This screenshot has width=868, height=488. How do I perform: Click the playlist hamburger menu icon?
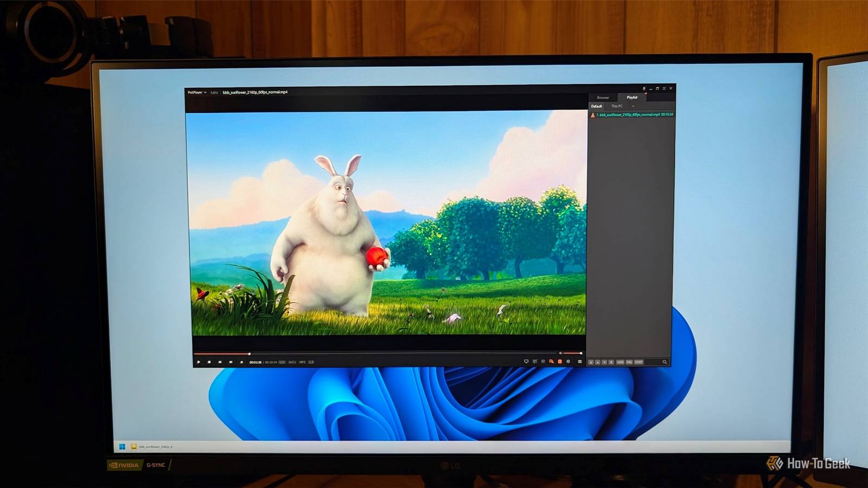coord(579,362)
